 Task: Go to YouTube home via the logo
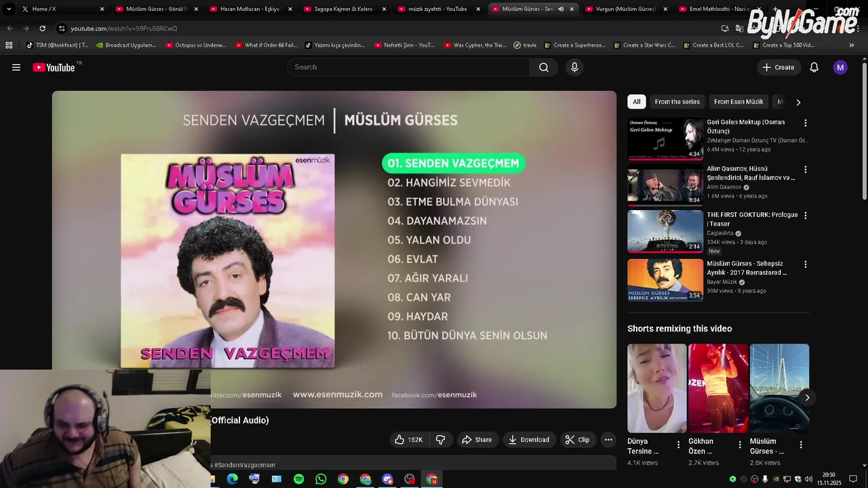click(54, 67)
